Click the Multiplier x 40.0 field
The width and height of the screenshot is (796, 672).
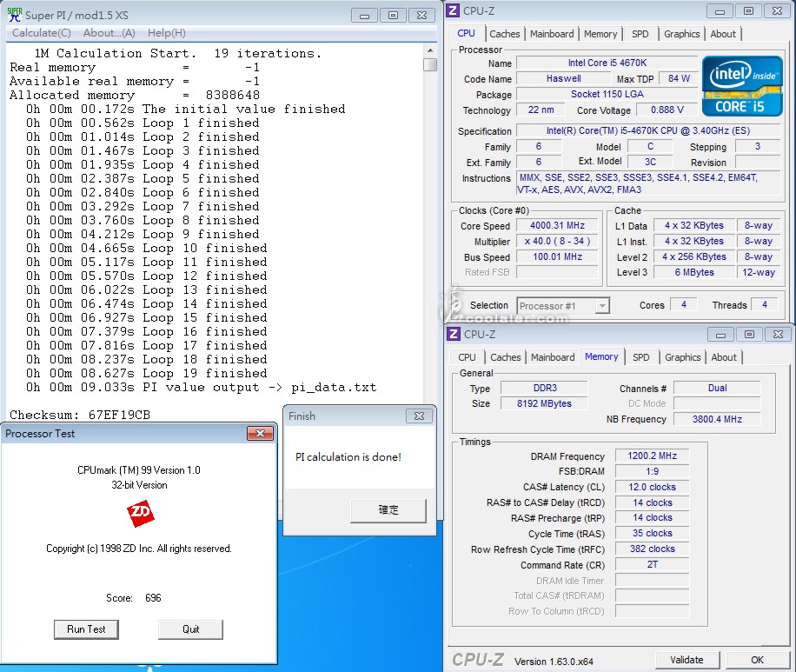tap(557, 242)
